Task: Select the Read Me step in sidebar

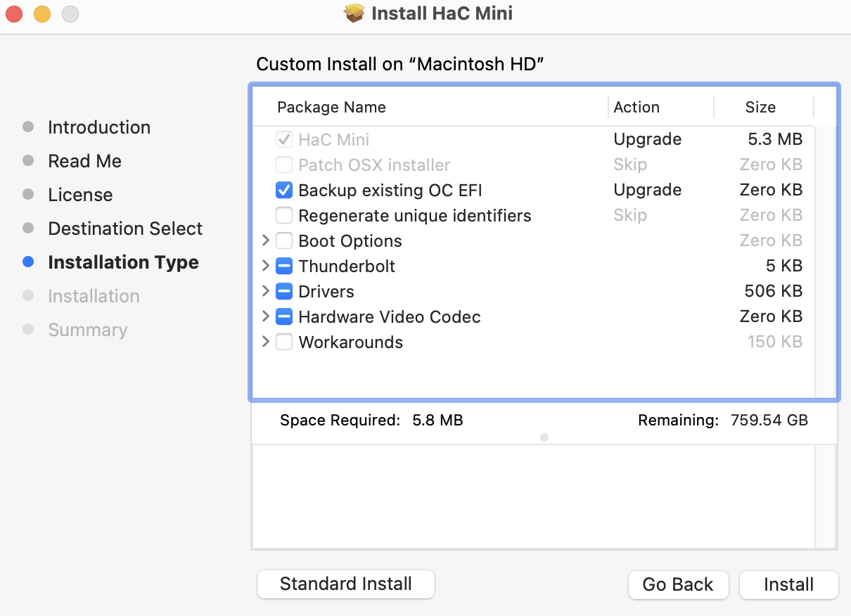Action: 84,161
